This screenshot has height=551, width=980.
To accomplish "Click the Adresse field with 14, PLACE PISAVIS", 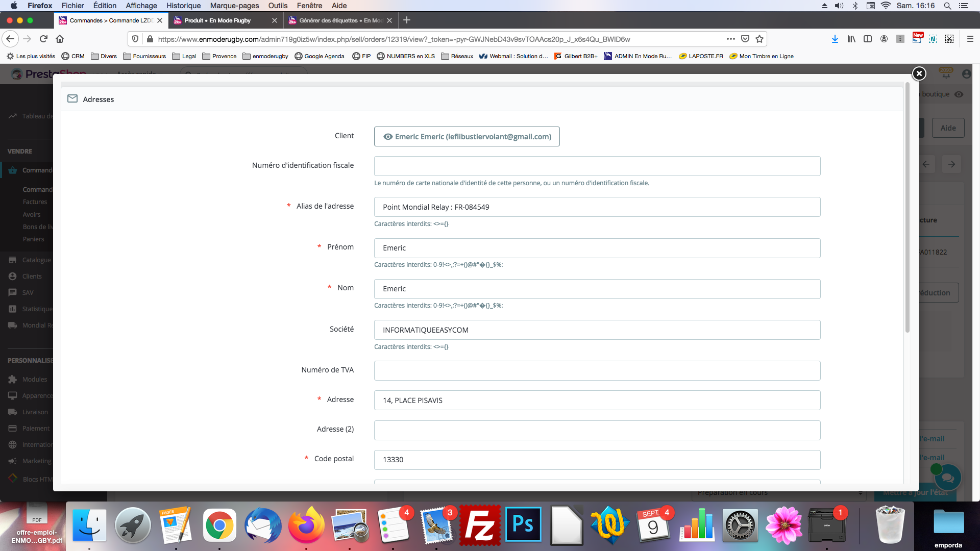I will pos(597,400).
